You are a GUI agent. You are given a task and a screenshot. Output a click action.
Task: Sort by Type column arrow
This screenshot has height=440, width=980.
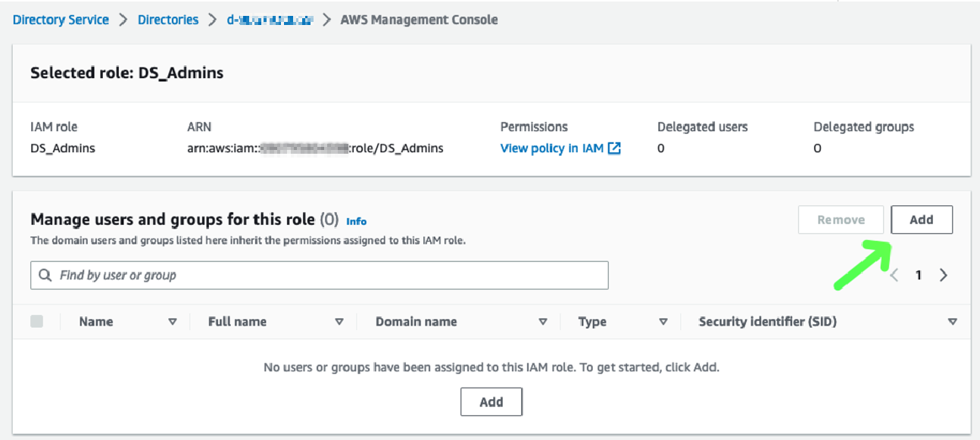coord(663,322)
